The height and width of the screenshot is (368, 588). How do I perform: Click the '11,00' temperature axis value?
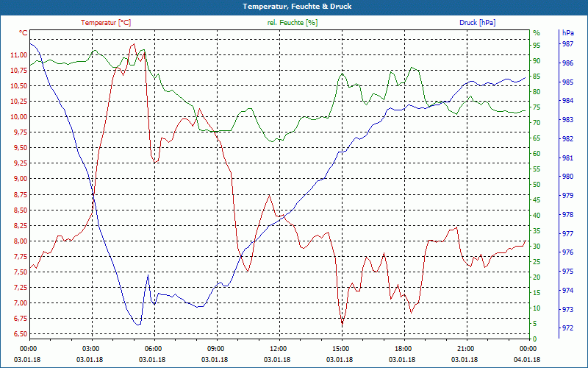[x=18, y=55]
